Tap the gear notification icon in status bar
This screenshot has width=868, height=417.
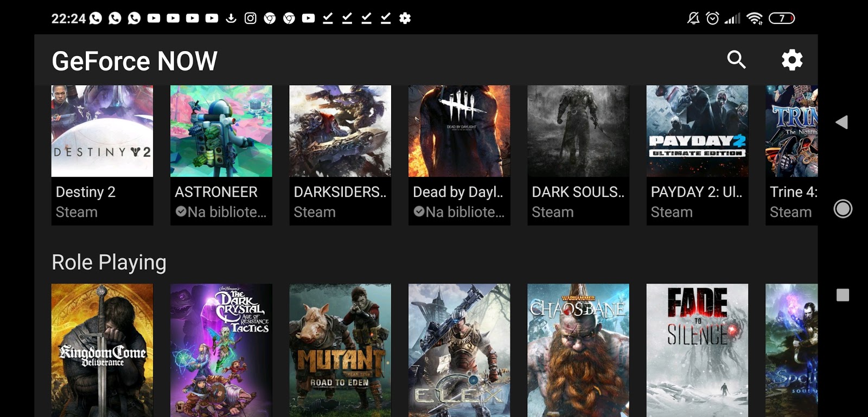[405, 18]
